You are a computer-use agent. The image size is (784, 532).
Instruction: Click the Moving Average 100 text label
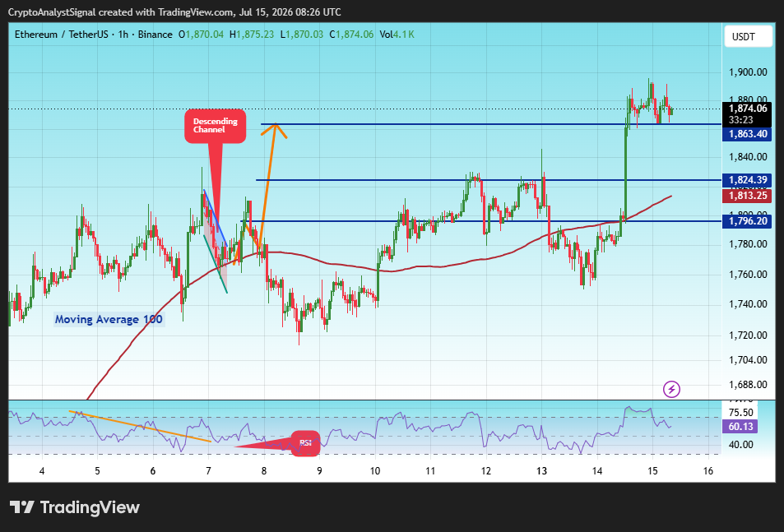[109, 319]
